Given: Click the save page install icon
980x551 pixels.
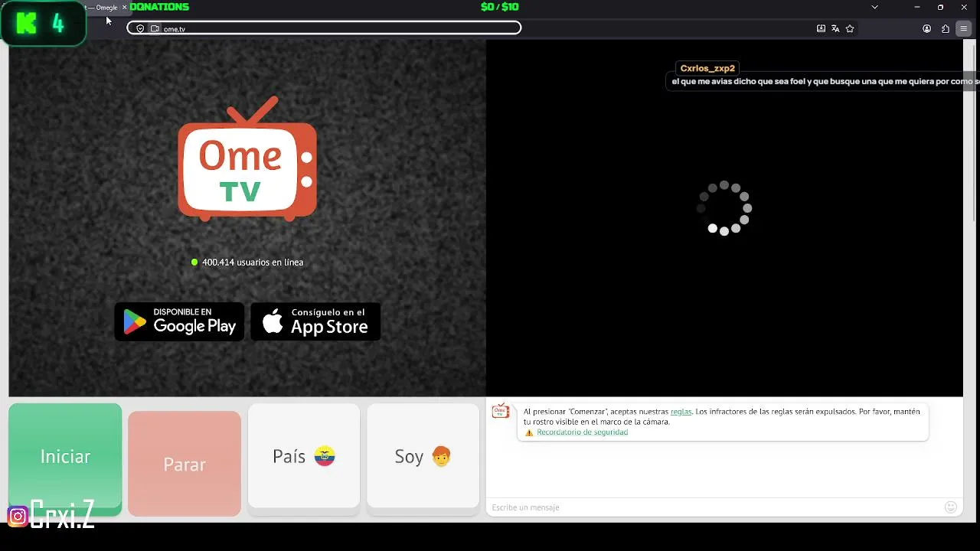Looking at the screenshot, I should pyautogui.click(x=821, y=28).
